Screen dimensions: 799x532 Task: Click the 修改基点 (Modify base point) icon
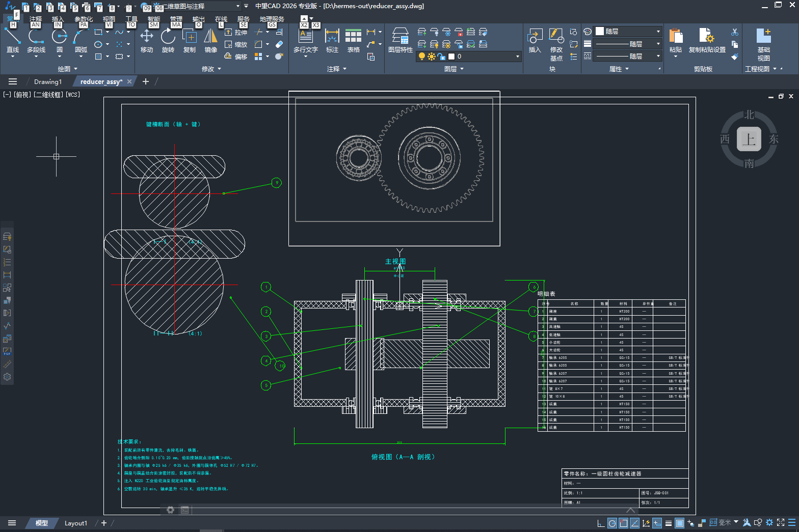[556, 45]
